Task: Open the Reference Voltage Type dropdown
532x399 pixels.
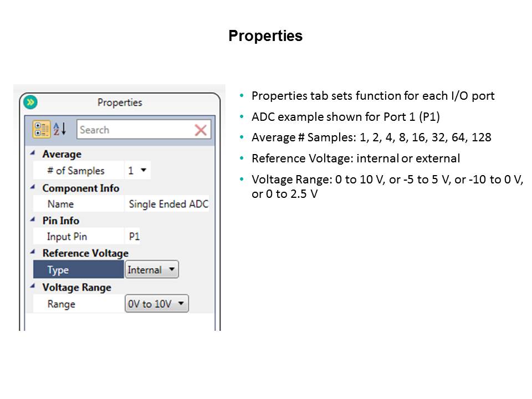Action: click(152, 270)
